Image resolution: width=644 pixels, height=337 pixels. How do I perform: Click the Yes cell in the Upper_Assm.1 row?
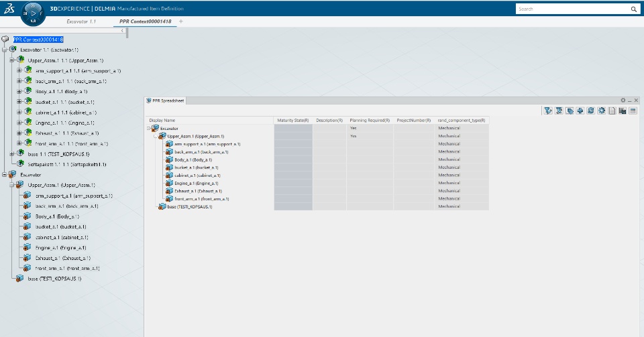pyautogui.click(x=370, y=136)
